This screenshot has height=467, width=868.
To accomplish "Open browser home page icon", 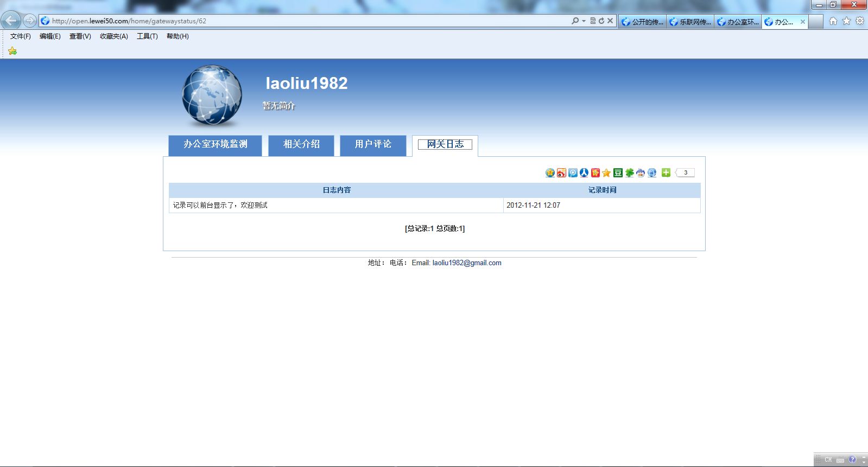I will 833,21.
